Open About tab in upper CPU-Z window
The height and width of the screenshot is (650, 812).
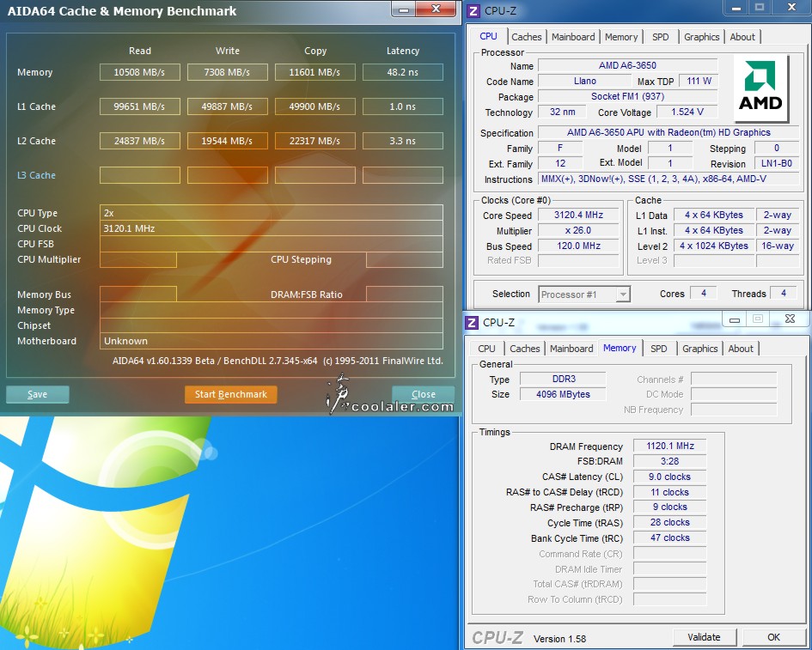pos(742,37)
